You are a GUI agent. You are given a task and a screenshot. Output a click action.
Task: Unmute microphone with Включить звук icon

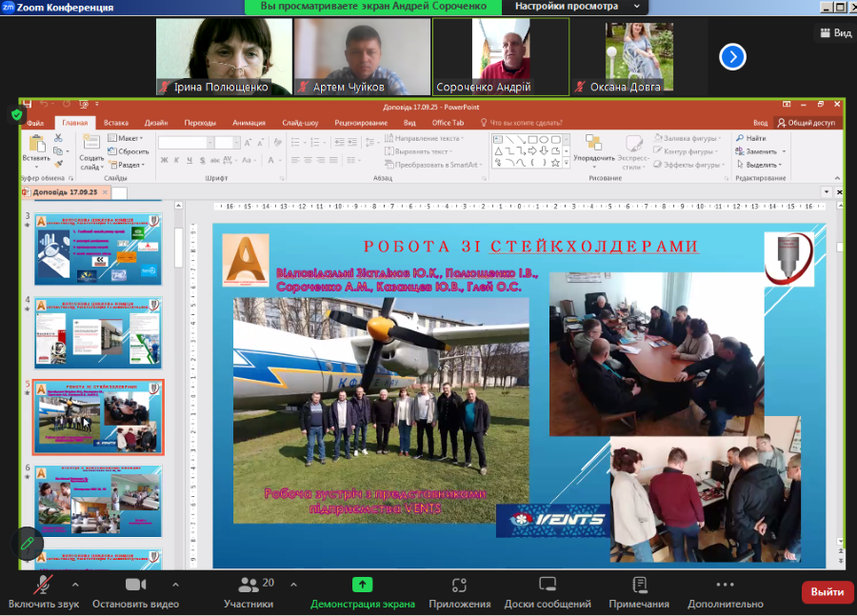[x=43, y=585]
